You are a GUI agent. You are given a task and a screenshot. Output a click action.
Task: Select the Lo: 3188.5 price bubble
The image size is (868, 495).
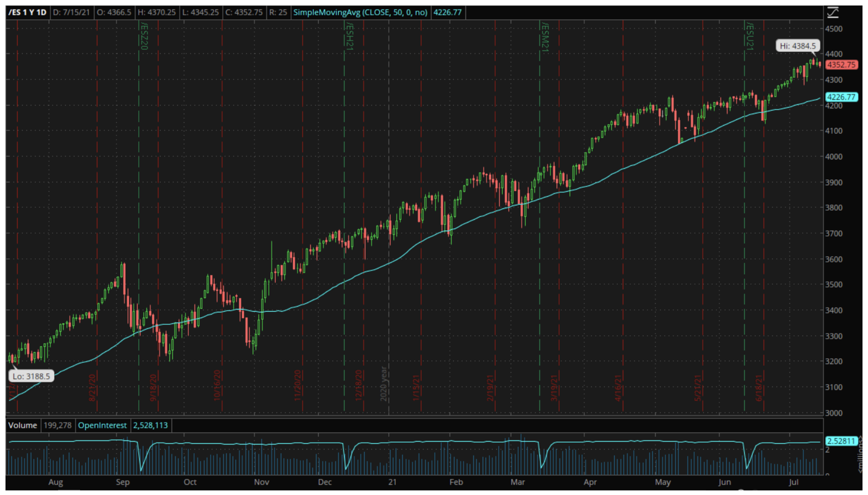31,376
